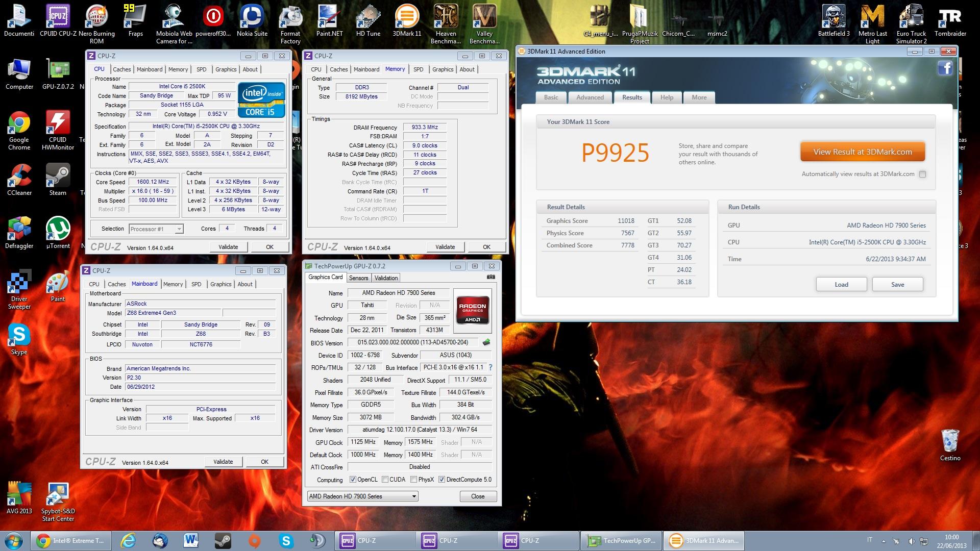Screen dimensions: 980x551
Task: Launch Euro Truck Simulator 2 icon
Action: pos(911,24)
